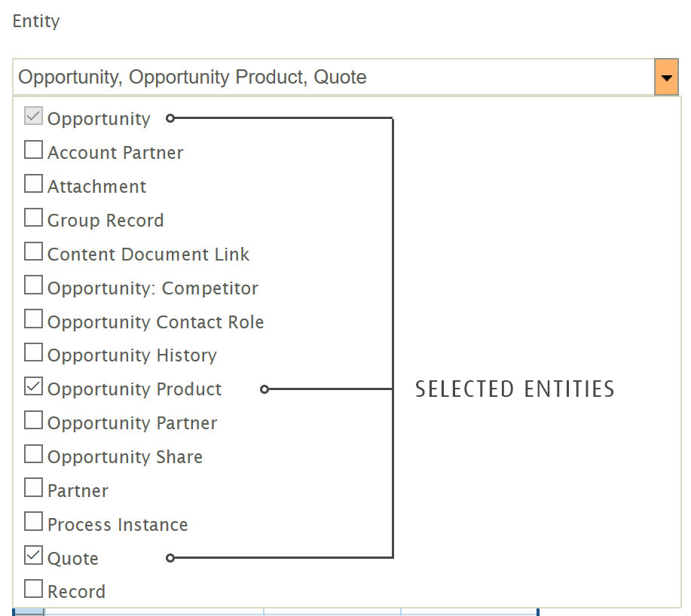The height and width of the screenshot is (616, 691).
Task: Click the Attachment entity label
Action: [96, 187]
